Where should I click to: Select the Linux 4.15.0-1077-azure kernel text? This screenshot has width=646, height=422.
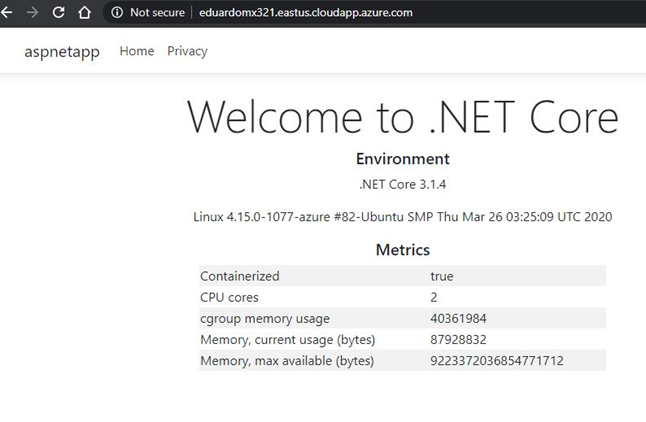[x=403, y=217]
